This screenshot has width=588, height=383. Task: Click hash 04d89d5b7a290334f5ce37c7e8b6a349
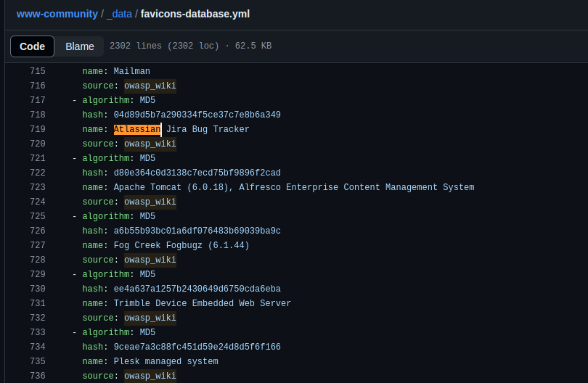click(x=197, y=115)
